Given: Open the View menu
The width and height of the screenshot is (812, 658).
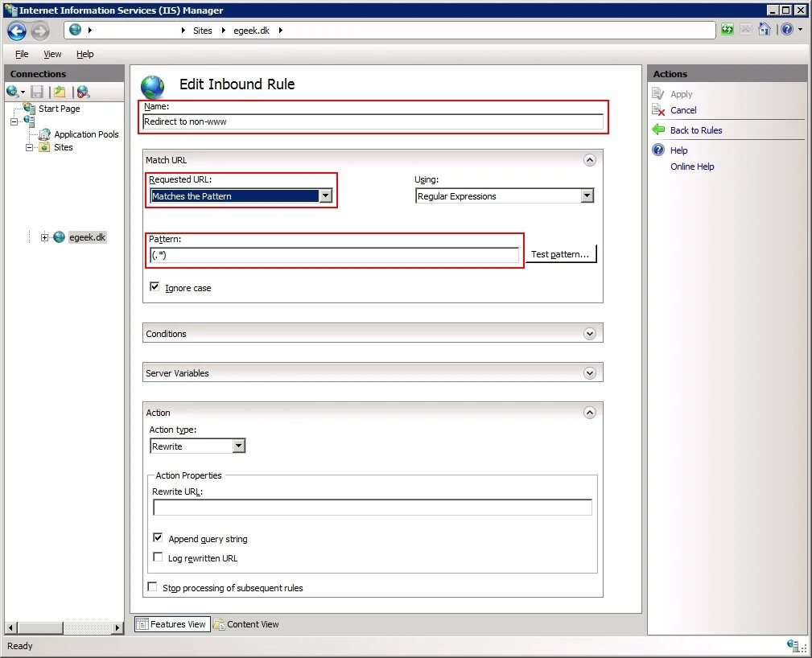Looking at the screenshot, I should (52, 54).
